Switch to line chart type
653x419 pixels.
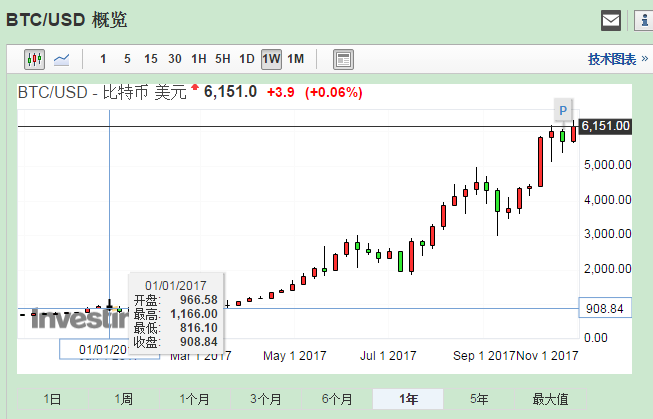(x=62, y=60)
